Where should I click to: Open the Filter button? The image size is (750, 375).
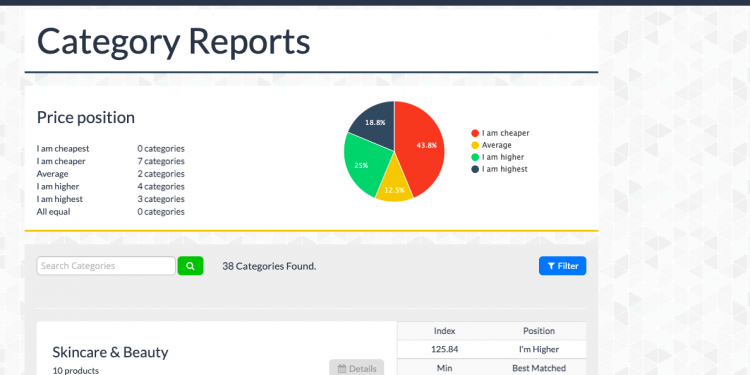point(562,266)
